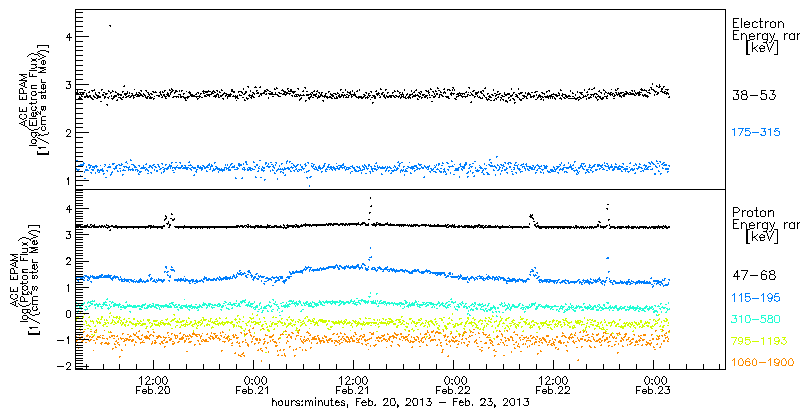Click the "Proton" legend heading
Image resolution: width=800 pixels, height=410 pixels.
click(754, 212)
